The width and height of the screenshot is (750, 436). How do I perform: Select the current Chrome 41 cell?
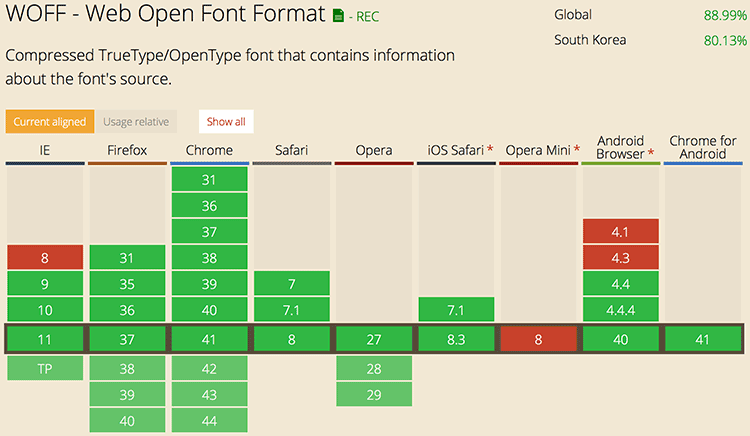coord(210,339)
